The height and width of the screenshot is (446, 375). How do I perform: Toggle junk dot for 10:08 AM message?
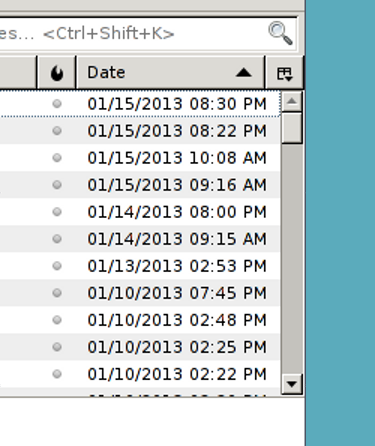57,158
